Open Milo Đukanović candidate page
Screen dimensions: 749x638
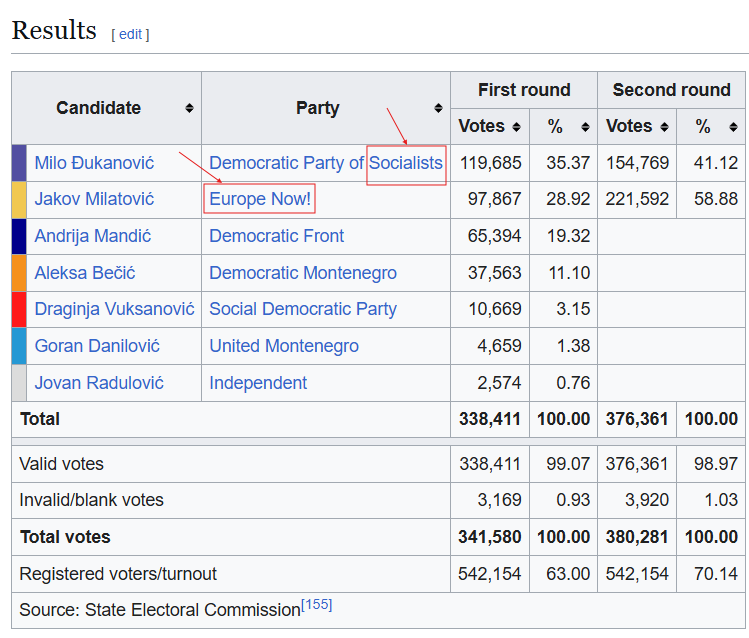tap(94, 163)
